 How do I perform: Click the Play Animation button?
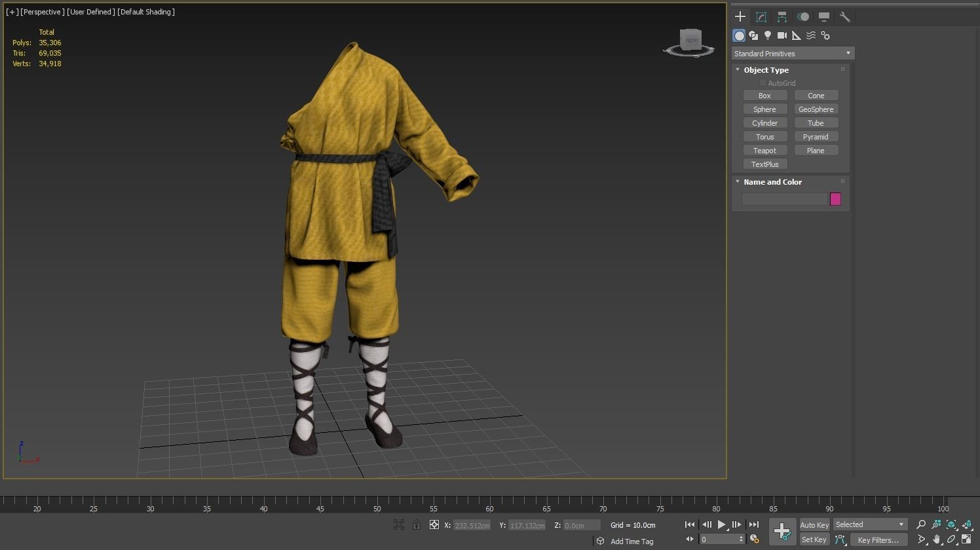tap(721, 524)
